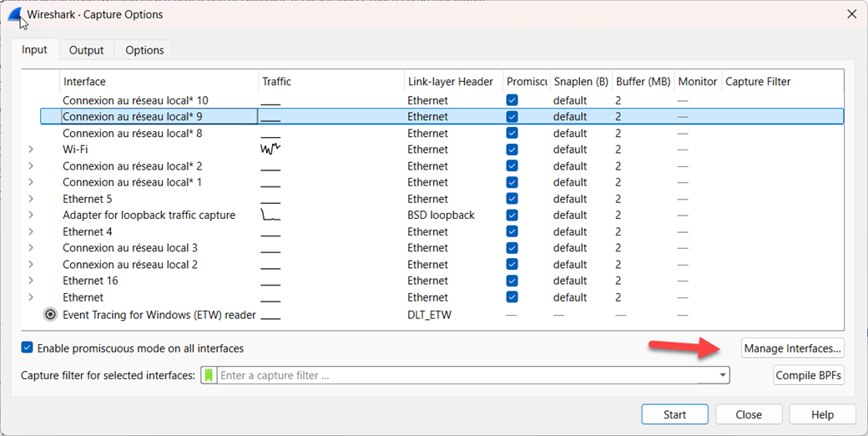Switch to the Output tab
Image resolution: width=868 pixels, height=436 pixels.
tap(86, 50)
